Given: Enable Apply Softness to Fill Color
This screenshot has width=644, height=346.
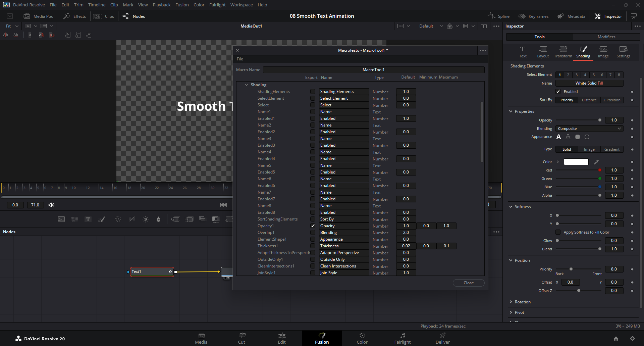Looking at the screenshot, I should [558, 232].
